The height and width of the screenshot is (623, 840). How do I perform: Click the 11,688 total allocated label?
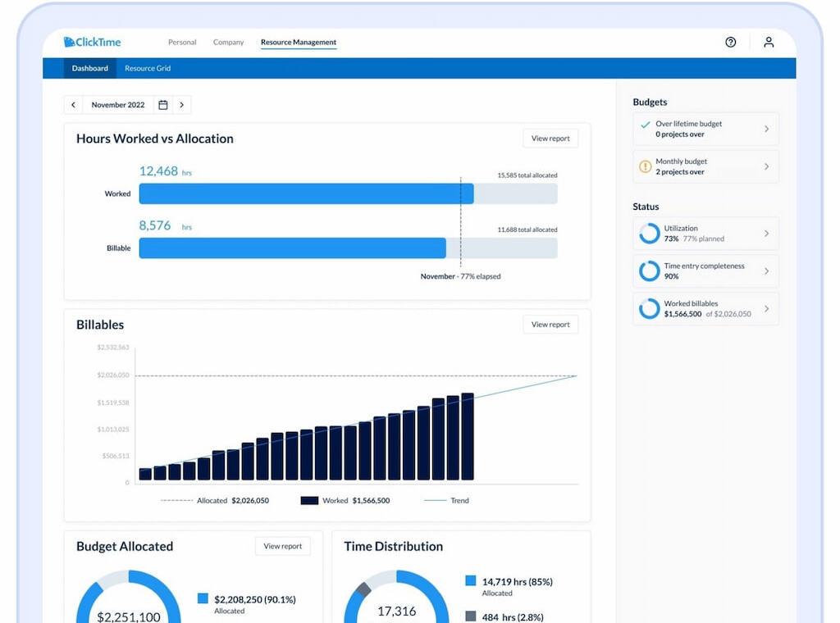pos(527,230)
